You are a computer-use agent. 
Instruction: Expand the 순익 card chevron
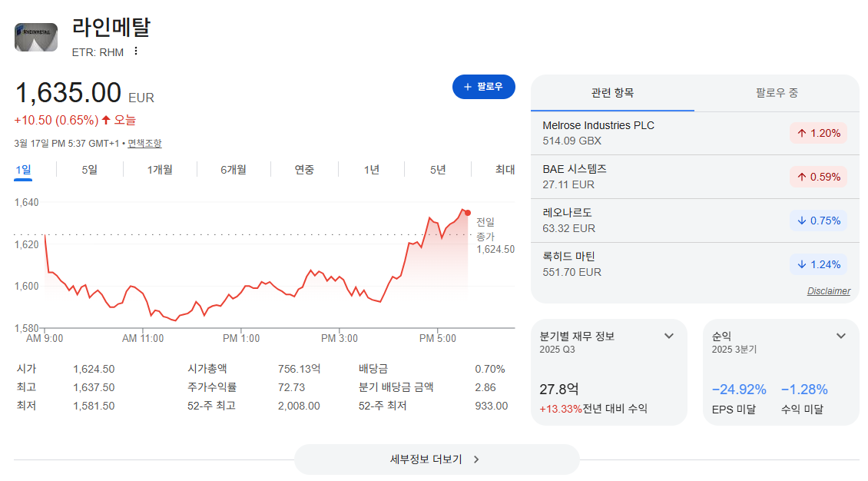tap(841, 336)
